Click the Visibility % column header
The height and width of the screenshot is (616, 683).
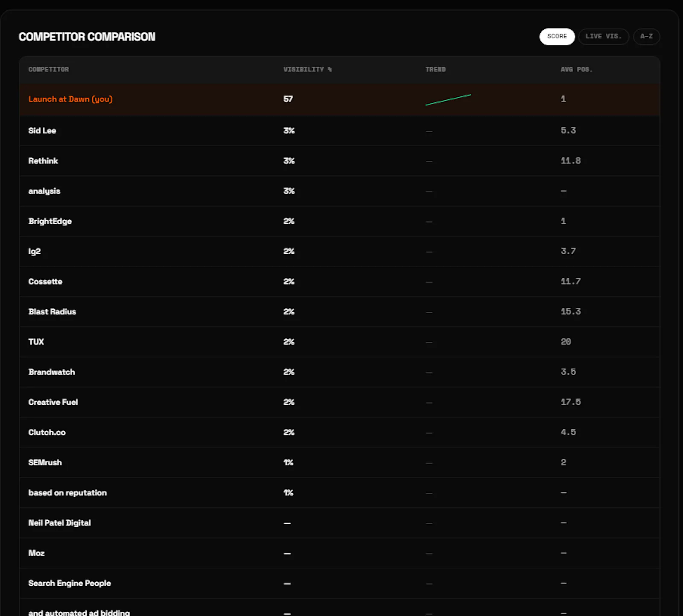(x=307, y=69)
